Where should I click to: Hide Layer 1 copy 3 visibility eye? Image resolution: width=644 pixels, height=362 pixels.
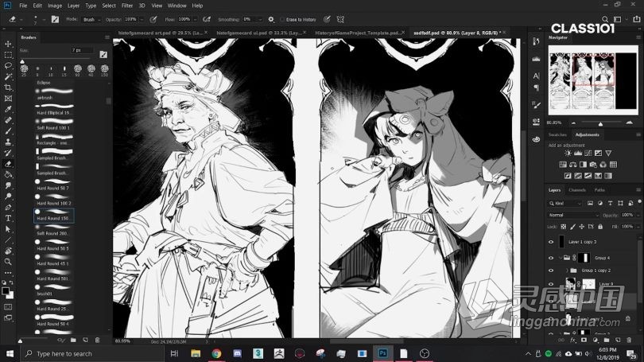(551, 242)
